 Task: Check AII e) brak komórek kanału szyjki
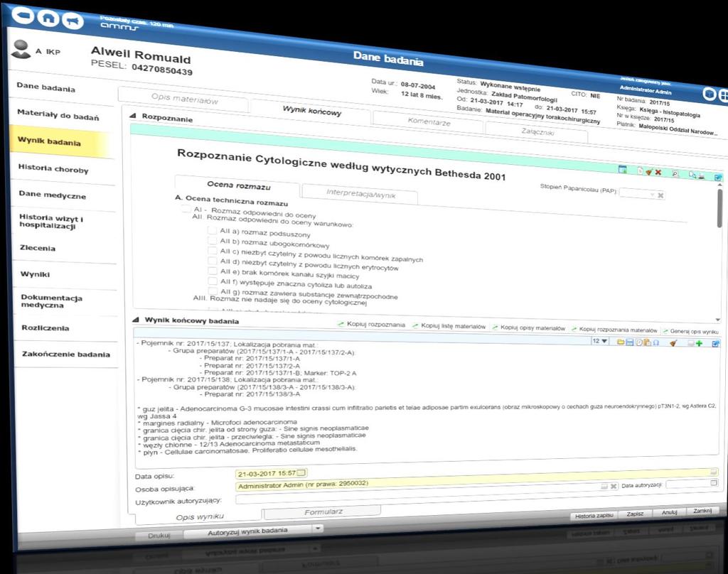click(x=212, y=271)
